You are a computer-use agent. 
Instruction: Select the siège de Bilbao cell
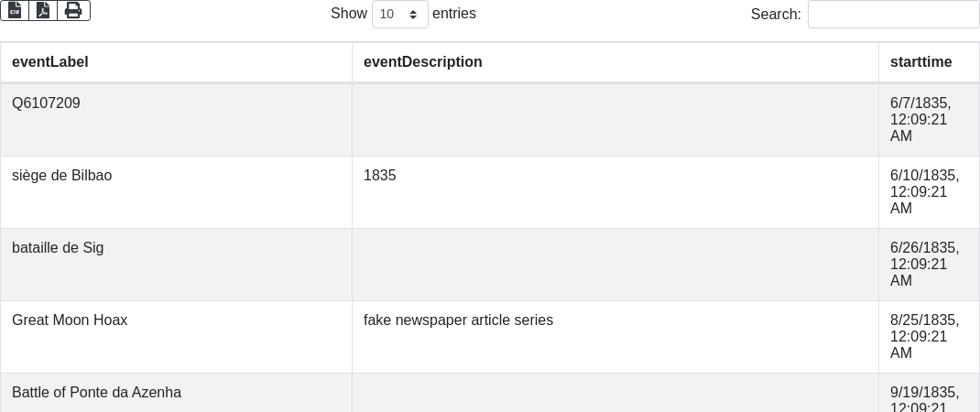[x=62, y=176]
